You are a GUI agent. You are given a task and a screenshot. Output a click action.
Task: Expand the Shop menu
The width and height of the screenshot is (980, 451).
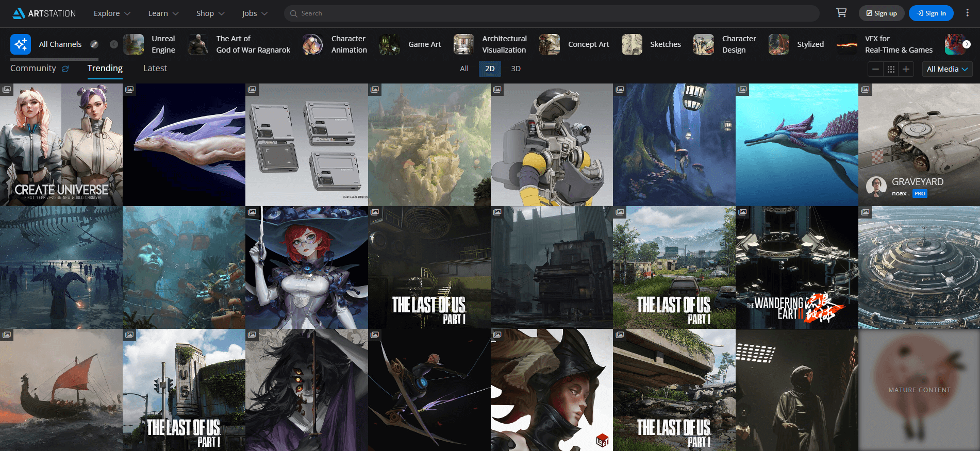click(x=210, y=13)
